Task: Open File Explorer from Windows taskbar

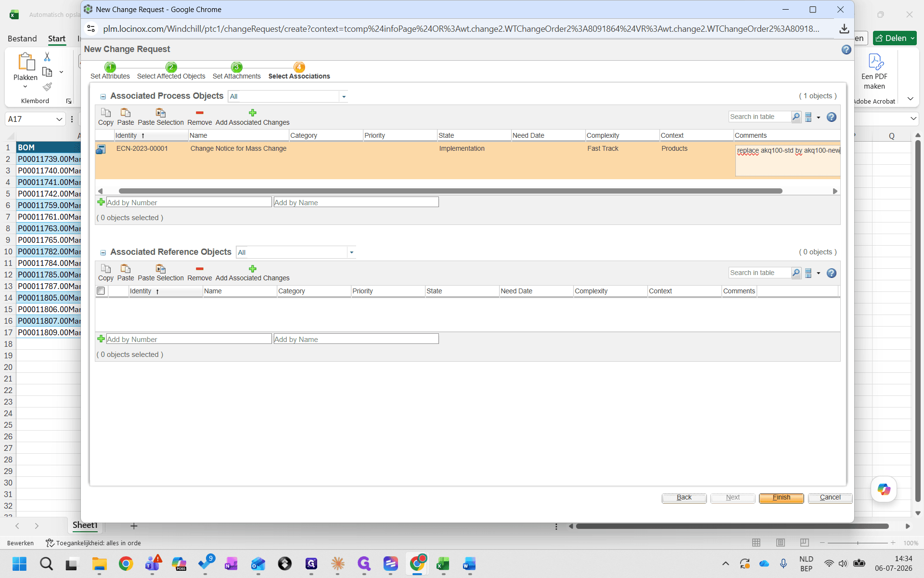Action: coord(99,564)
